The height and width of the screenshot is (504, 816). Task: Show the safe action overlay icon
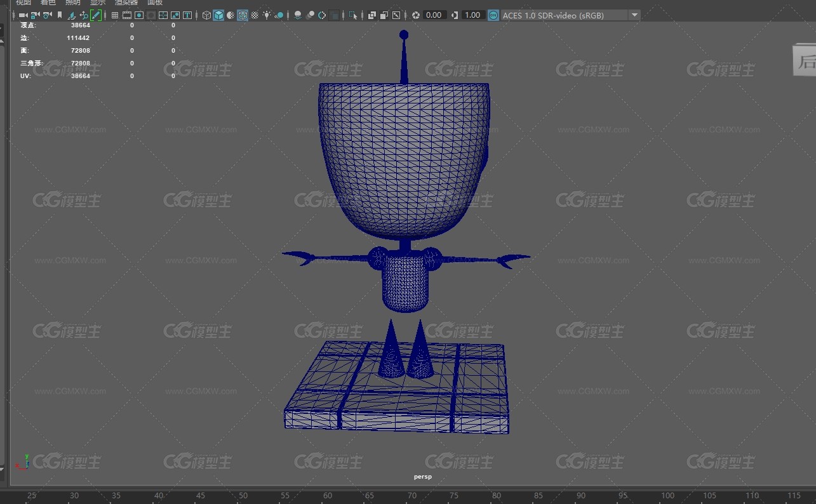[x=175, y=15]
